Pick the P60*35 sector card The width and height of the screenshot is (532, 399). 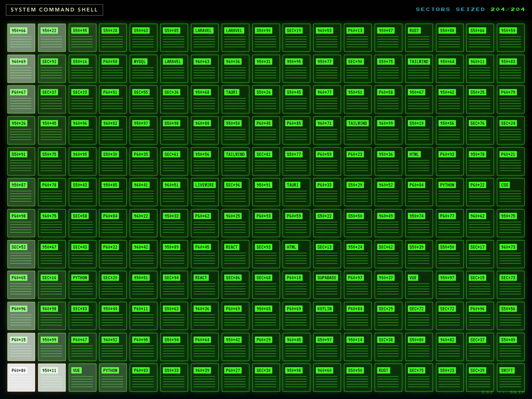144,161
